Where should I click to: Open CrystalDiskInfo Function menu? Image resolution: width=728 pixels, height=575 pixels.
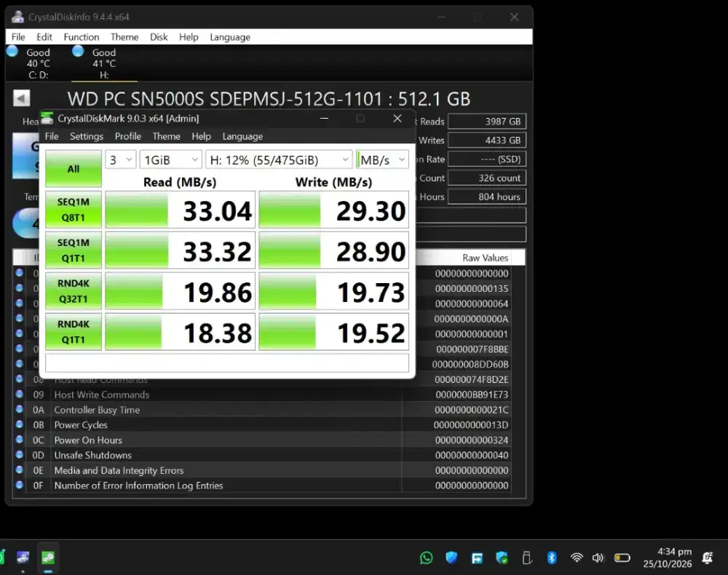tap(82, 36)
